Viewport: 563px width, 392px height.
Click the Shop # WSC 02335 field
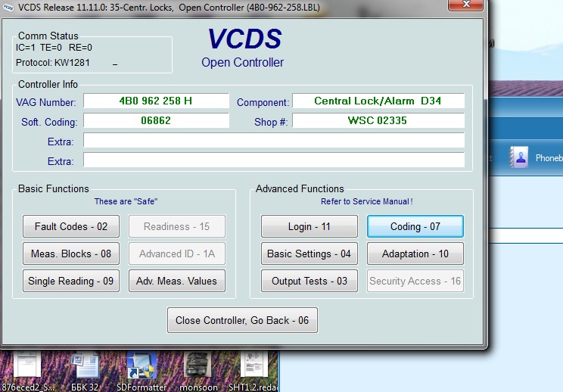click(x=378, y=120)
